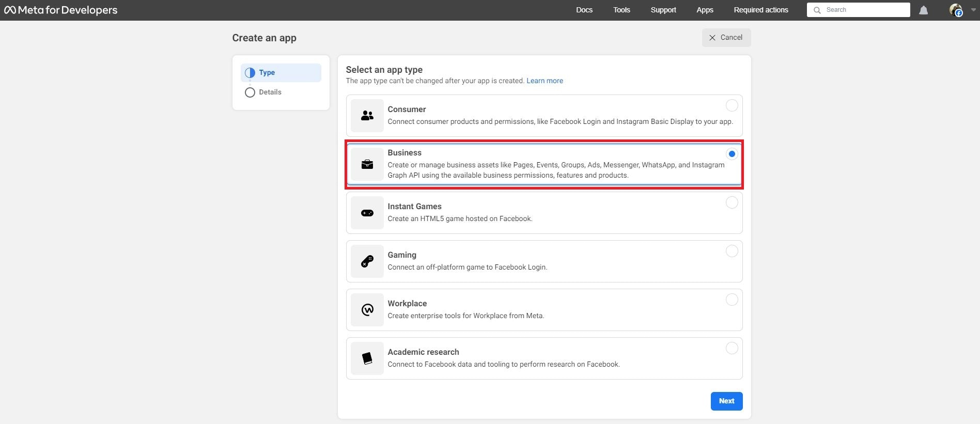Viewport: 980px width, 424px height.
Task: Click 'Connect an off-platform game to Facebook Login.' text
Action: 467,268
